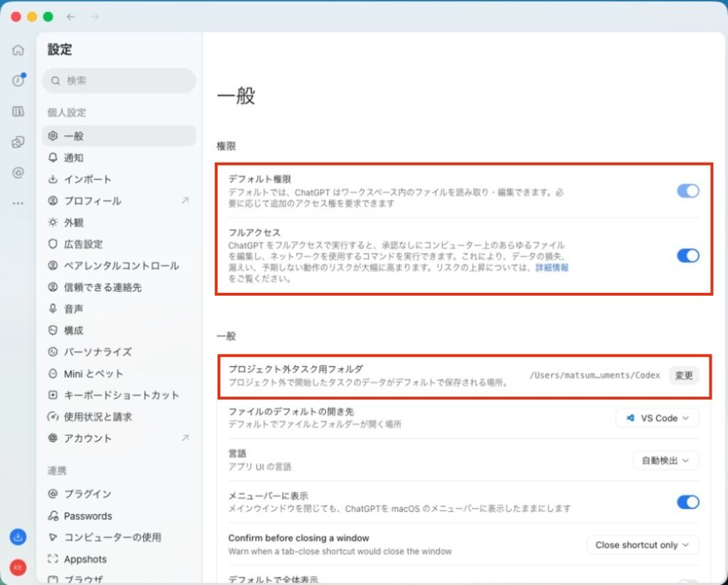This screenshot has height=585, width=728.
Task: Open 音声 settings
Action: pyautogui.click(x=119, y=308)
